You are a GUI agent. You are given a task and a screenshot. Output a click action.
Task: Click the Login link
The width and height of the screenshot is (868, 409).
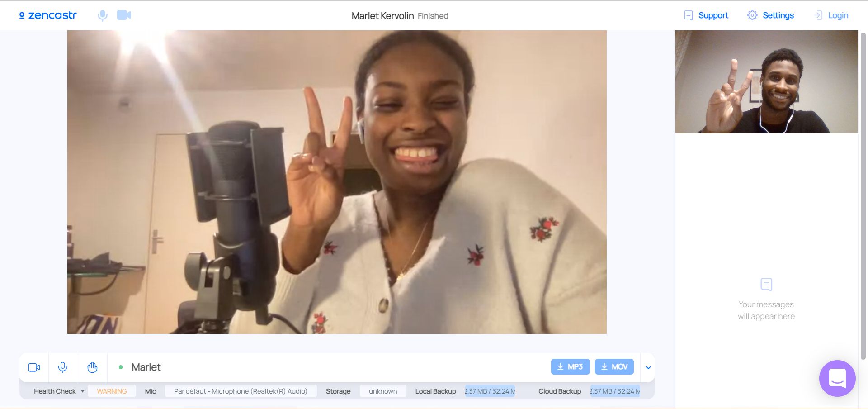(831, 15)
